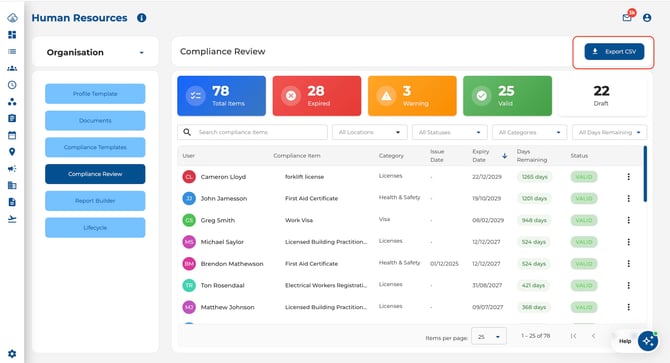670x363 pixels.
Task: Open the mail notifications icon
Action: click(627, 18)
